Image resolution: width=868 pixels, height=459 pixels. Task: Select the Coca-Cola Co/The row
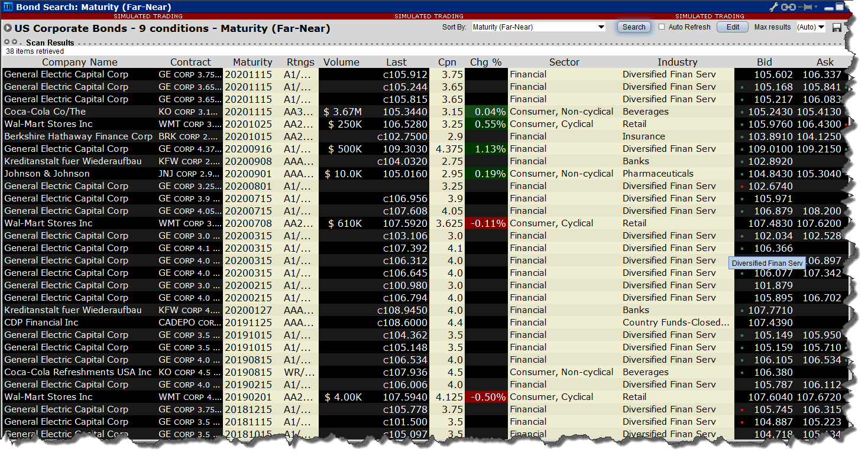[426, 112]
